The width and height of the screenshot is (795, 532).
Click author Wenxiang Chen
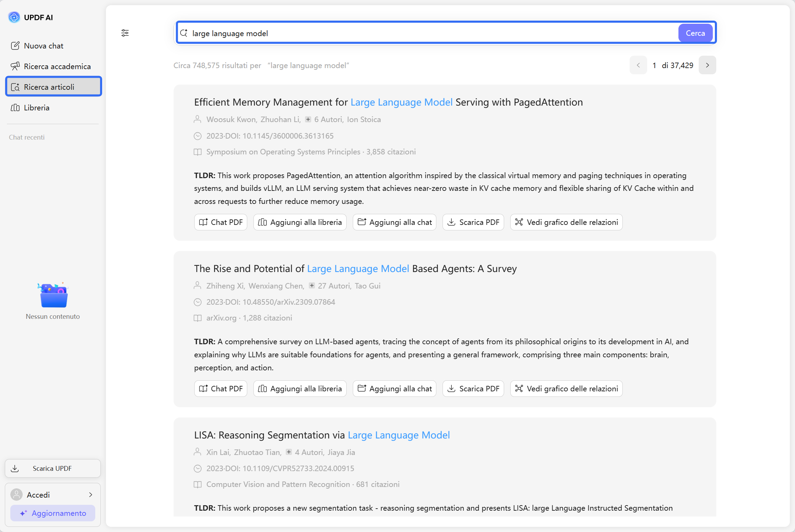[x=276, y=286]
